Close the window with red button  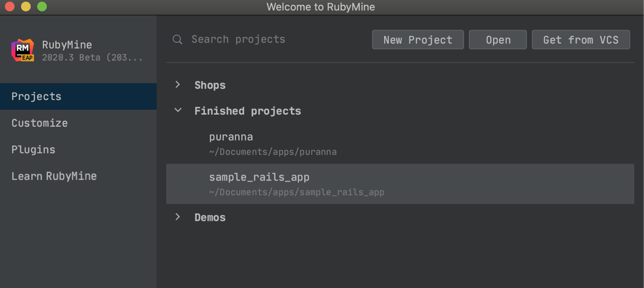(x=11, y=7)
